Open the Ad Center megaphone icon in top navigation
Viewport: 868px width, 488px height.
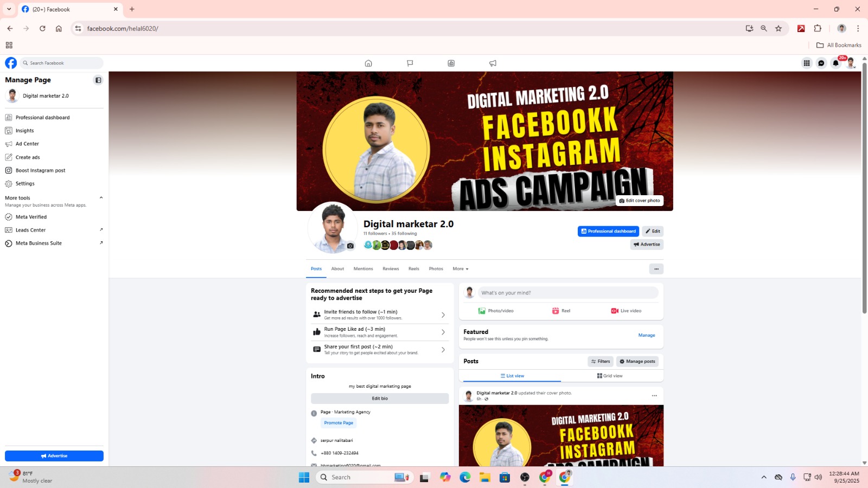point(493,63)
